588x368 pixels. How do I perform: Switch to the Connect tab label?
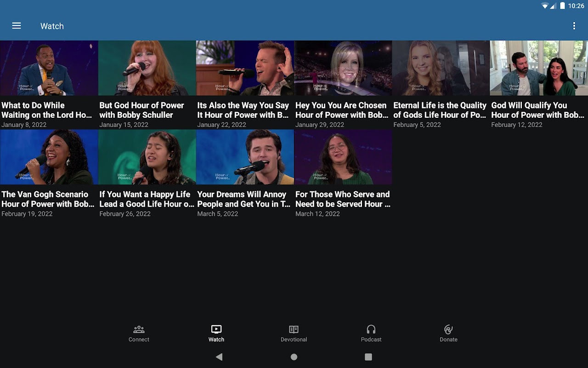point(139,339)
